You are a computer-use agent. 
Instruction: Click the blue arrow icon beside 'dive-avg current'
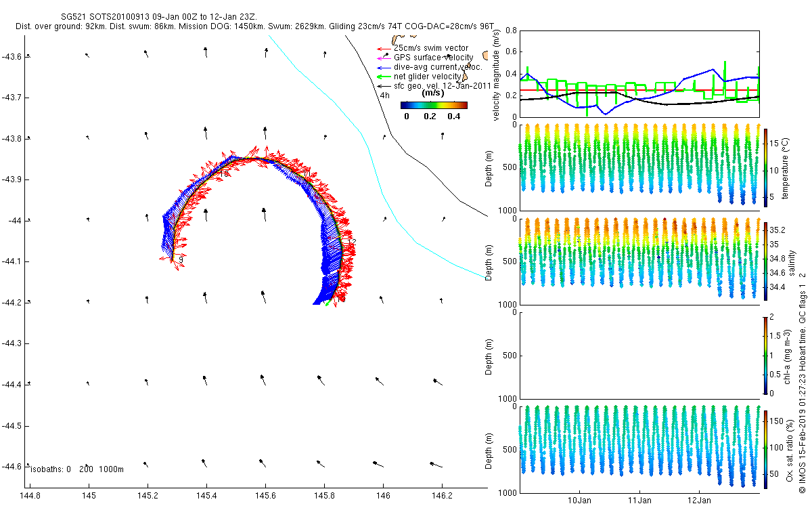[x=384, y=67]
